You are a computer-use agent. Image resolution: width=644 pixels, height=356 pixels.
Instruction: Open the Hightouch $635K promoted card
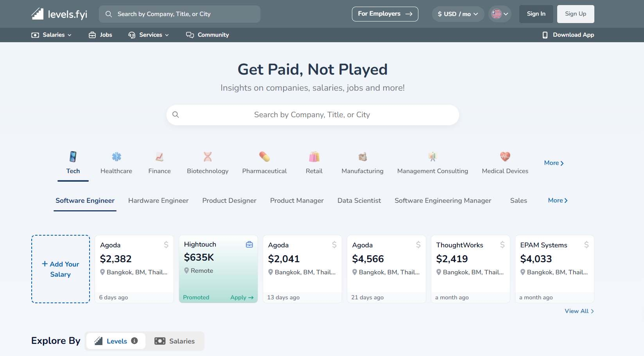tap(218, 269)
